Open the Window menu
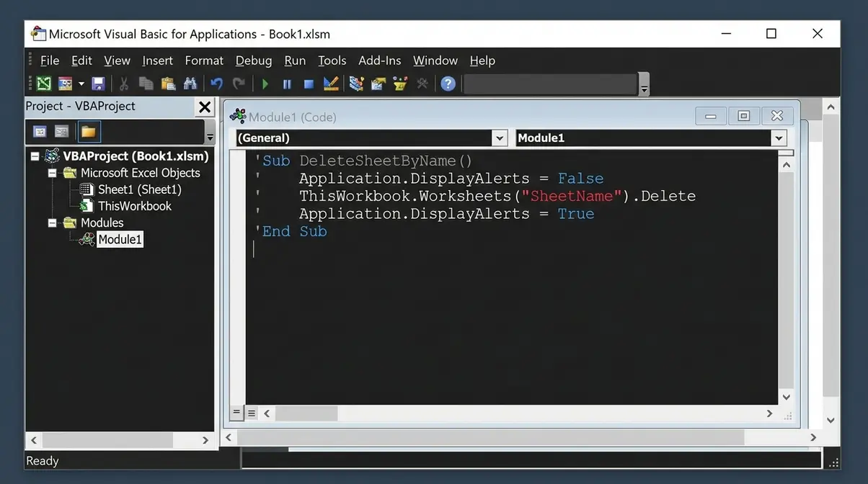Image resolution: width=868 pixels, height=484 pixels. click(435, 60)
